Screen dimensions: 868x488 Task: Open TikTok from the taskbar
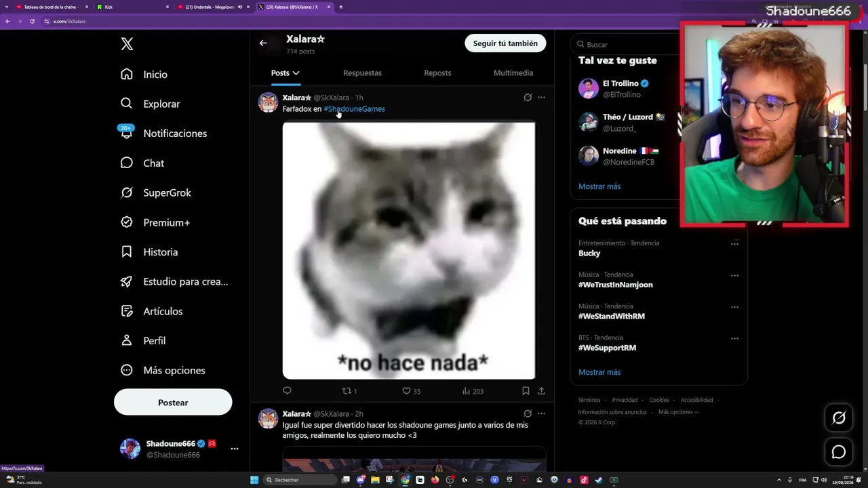click(x=584, y=480)
